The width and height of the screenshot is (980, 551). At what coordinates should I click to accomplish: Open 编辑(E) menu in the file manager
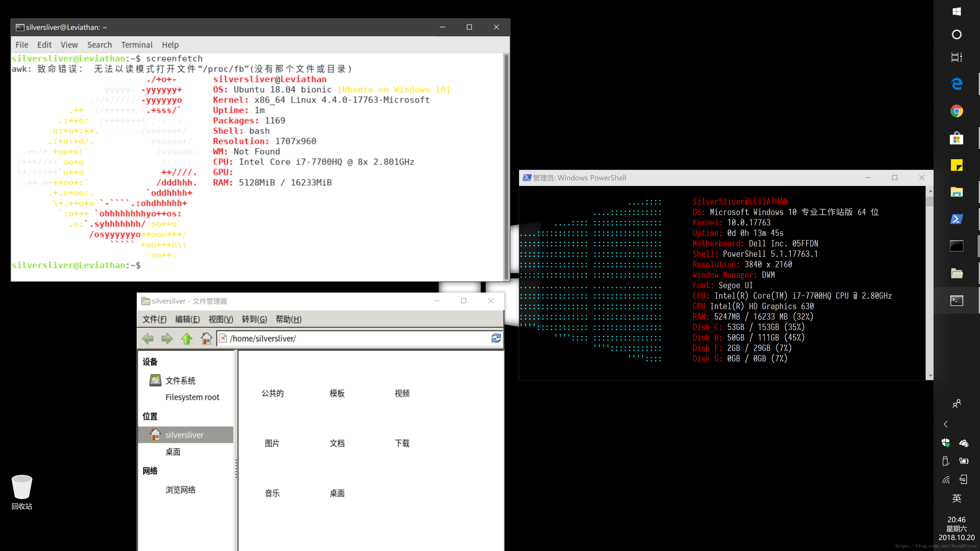click(x=188, y=319)
